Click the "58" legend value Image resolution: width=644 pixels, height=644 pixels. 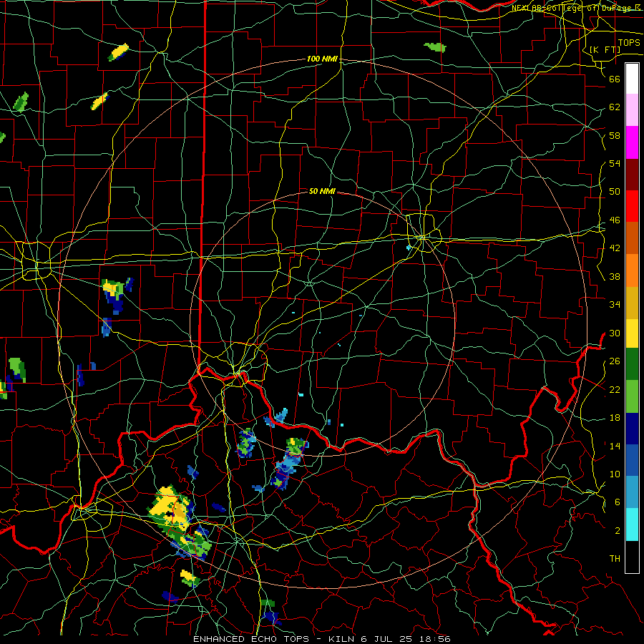615,135
